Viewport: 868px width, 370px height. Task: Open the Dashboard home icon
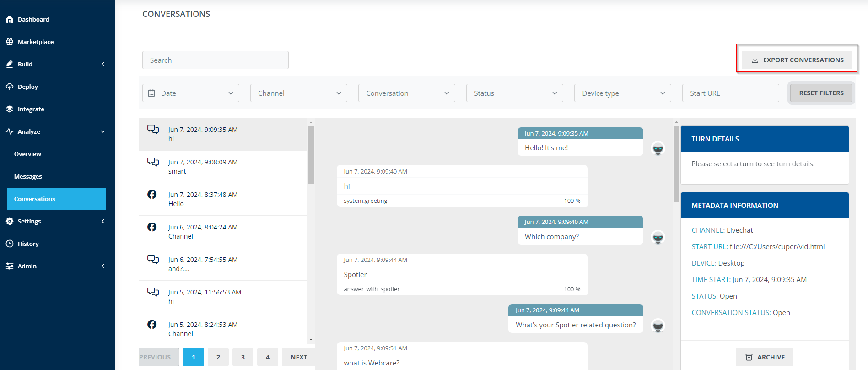[10, 19]
